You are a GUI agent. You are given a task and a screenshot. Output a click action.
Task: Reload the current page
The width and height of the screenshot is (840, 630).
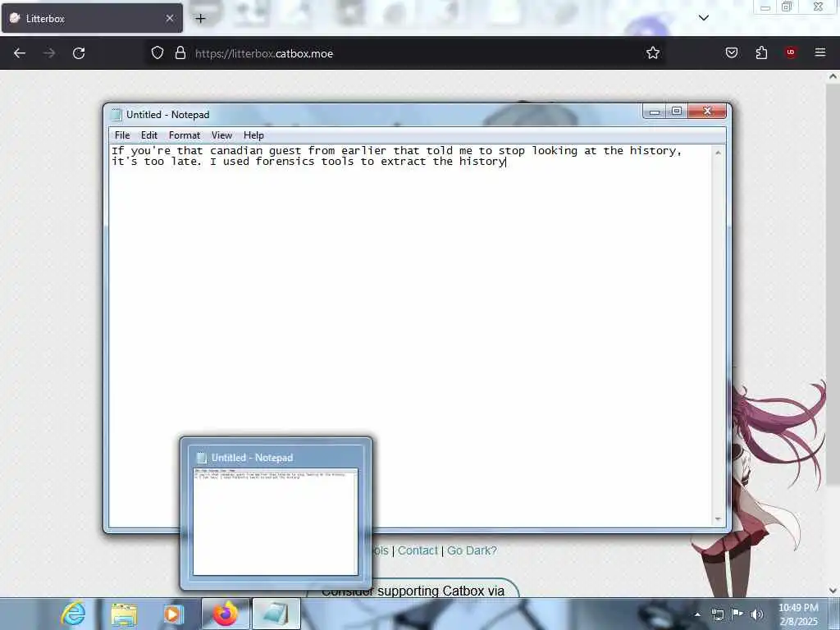pos(79,53)
